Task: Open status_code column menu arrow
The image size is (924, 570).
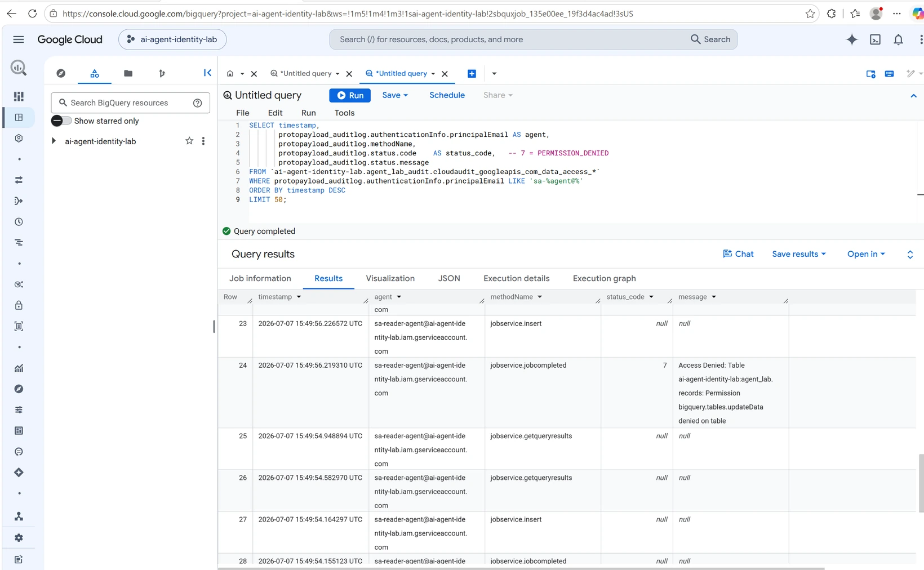Action: [x=651, y=297]
